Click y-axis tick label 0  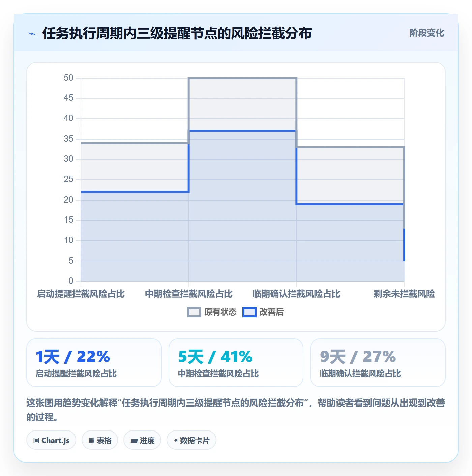pos(71,281)
